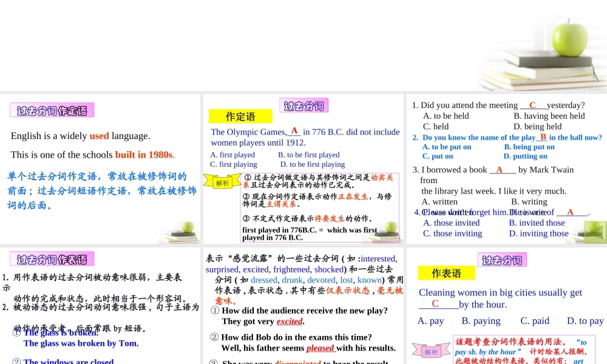This screenshot has height=364, width=607.
Task: Click sentence 'English is a widely used language.'
Action: [81, 136]
